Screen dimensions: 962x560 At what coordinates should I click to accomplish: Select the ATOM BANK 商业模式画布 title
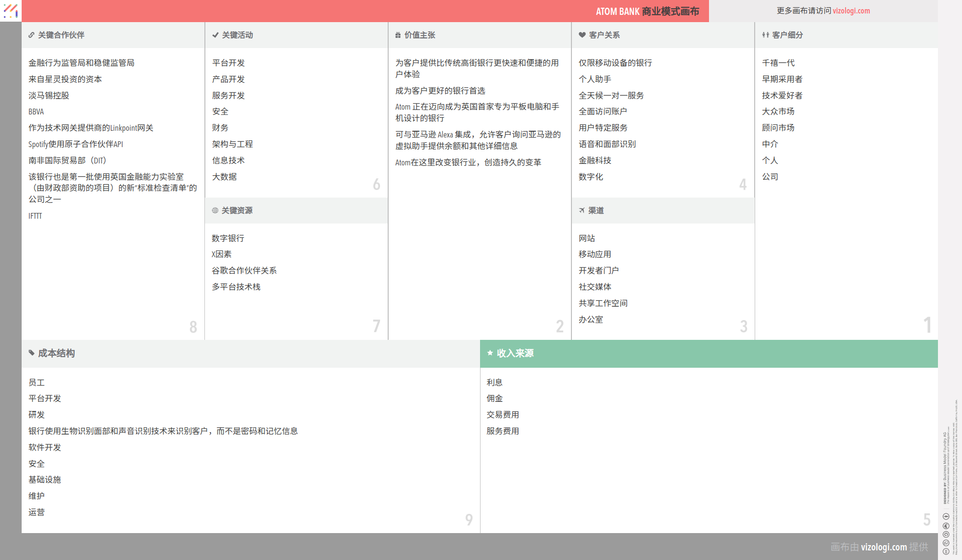[x=647, y=12]
